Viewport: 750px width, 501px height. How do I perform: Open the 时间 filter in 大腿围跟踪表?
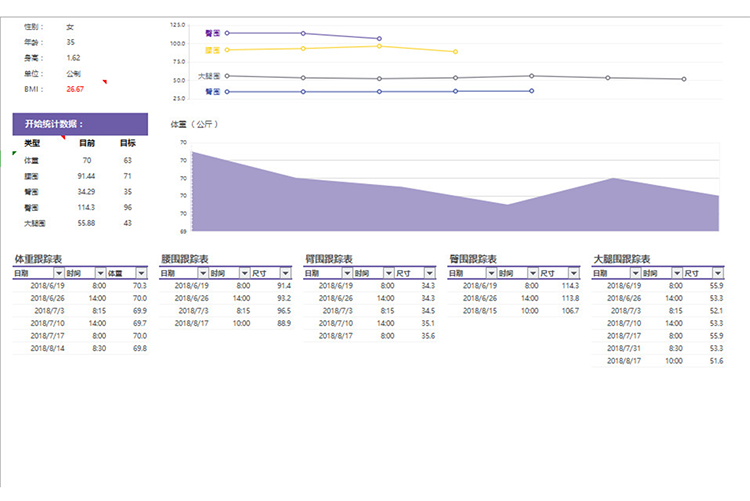click(x=675, y=273)
